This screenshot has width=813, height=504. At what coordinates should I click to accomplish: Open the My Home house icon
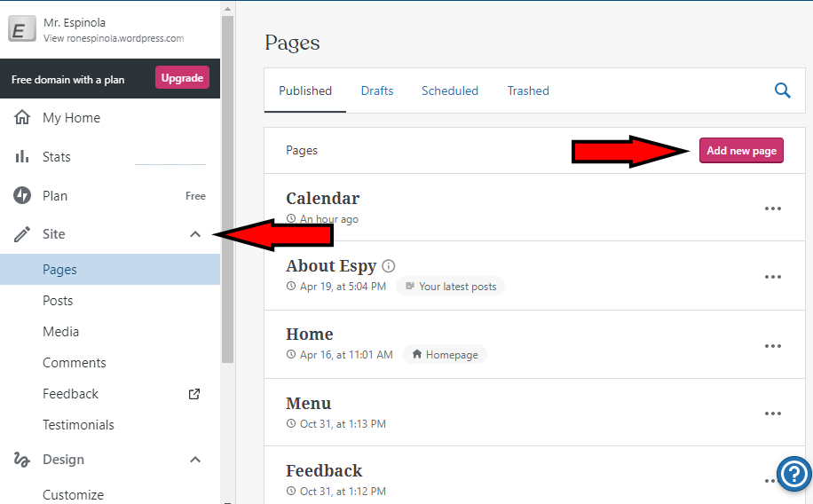click(x=22, y=118)
